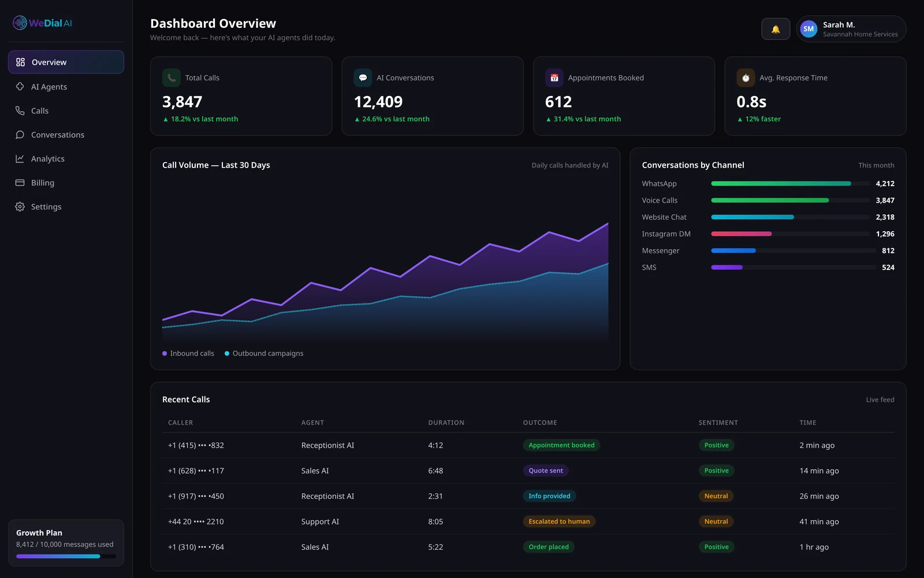Click the Neutral badge in the 26 min ago row
Viewport: 924px width, 578px height.
coord(716,496)
